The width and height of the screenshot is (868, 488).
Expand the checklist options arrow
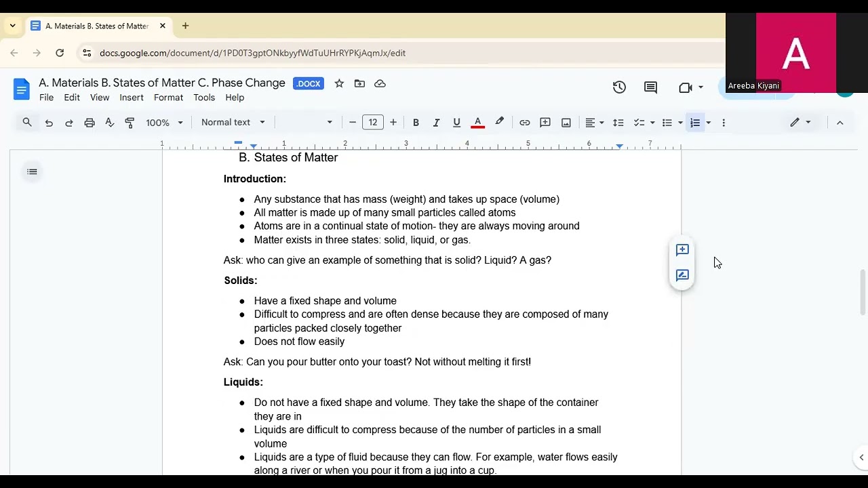tap(652, 123)
